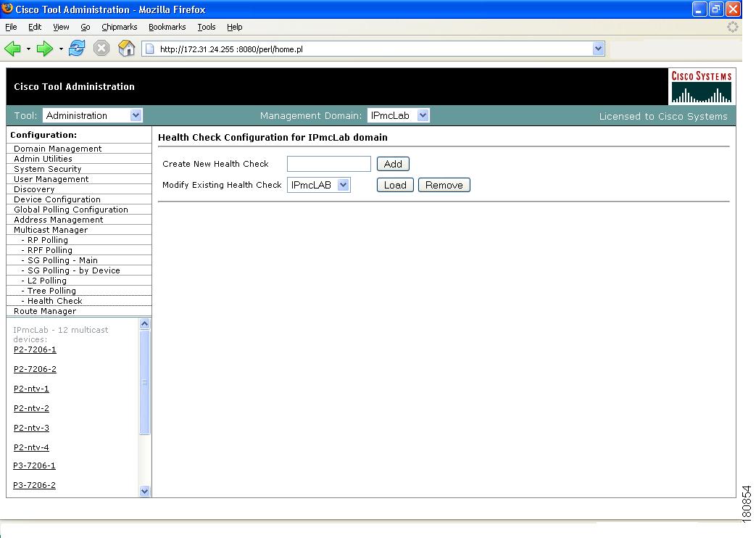The height and width of the screenshot is (538, 756).
Task: Go forward with the green Forward arrow
Action: [x=45, y=49]
